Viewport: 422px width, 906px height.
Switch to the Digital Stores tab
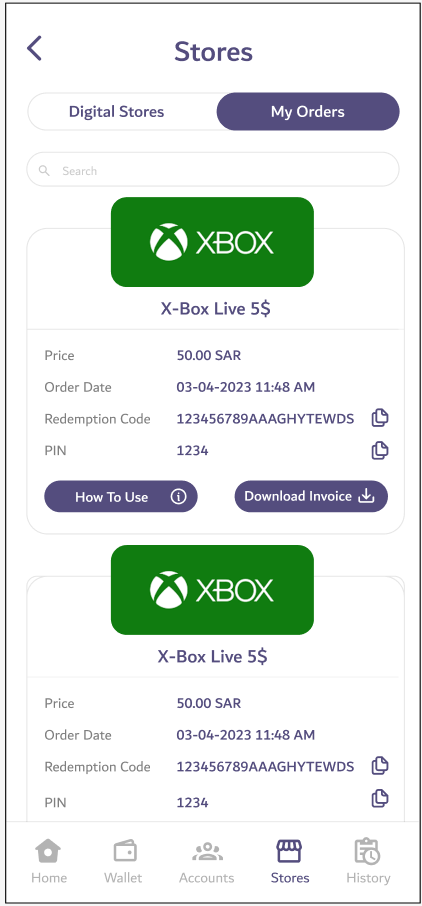click(x=117, y=112)
